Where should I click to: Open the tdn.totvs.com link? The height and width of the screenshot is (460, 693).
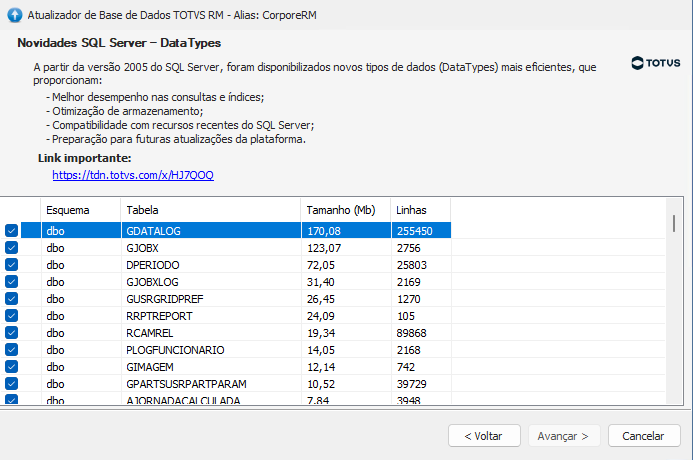(x=133, y=175)
